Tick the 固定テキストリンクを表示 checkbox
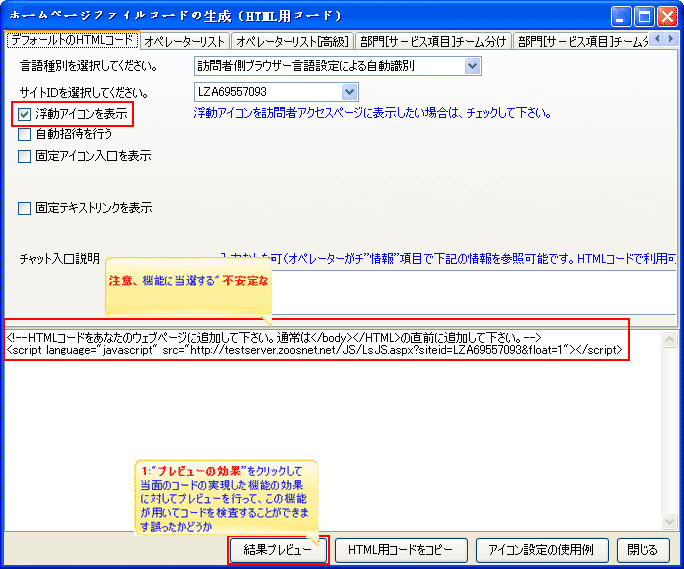This screenshot has height=569, width=684. (25, 209)
